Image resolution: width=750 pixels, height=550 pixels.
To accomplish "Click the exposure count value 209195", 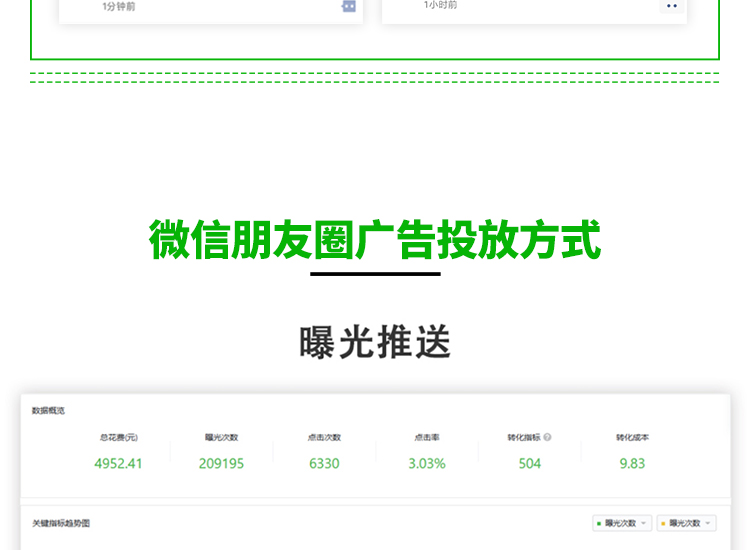I will click(221, 463).
